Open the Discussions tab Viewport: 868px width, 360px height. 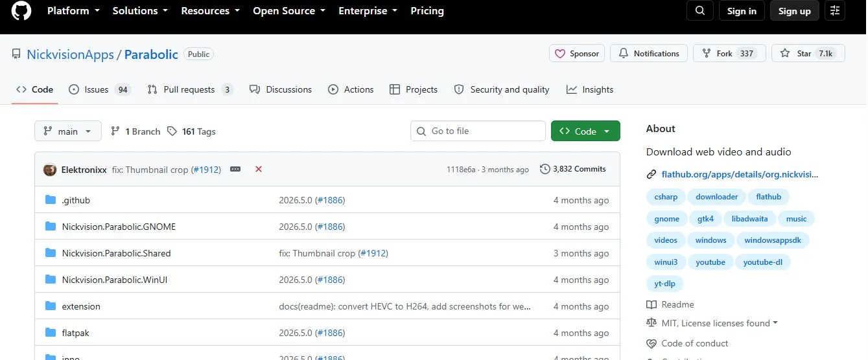tap(281, 89)
